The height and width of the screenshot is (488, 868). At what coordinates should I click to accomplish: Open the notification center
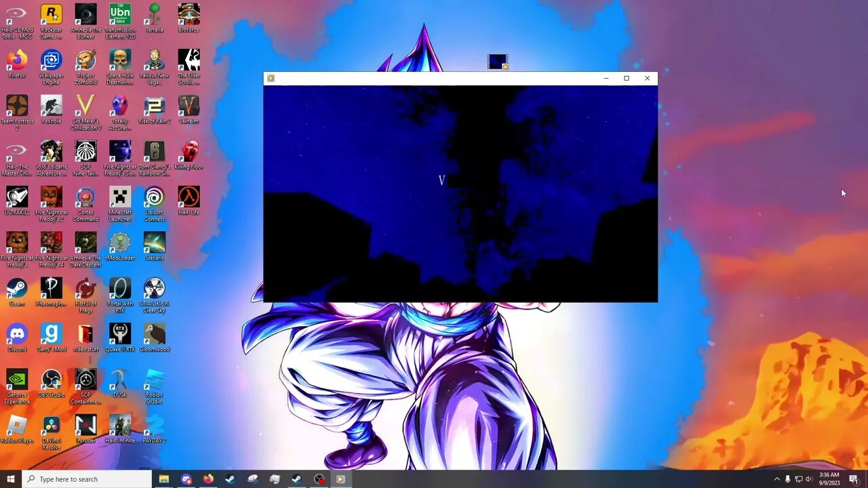click(854, 479)
